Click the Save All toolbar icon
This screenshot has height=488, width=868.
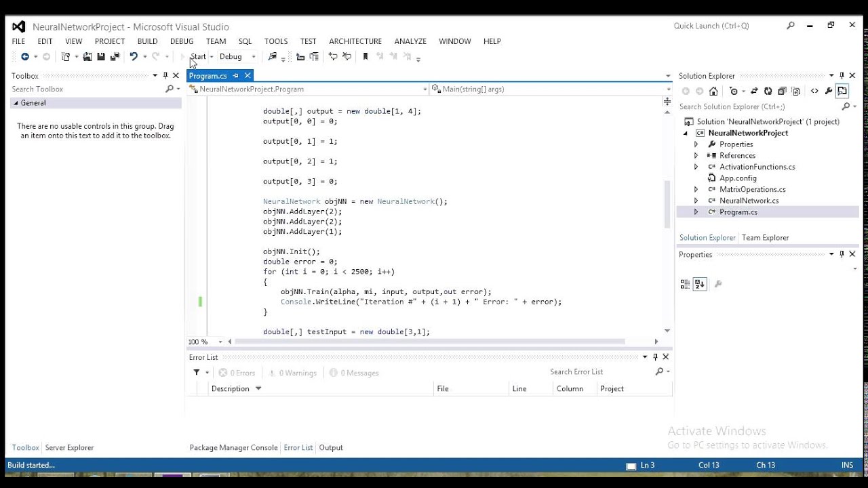point(115,57)
